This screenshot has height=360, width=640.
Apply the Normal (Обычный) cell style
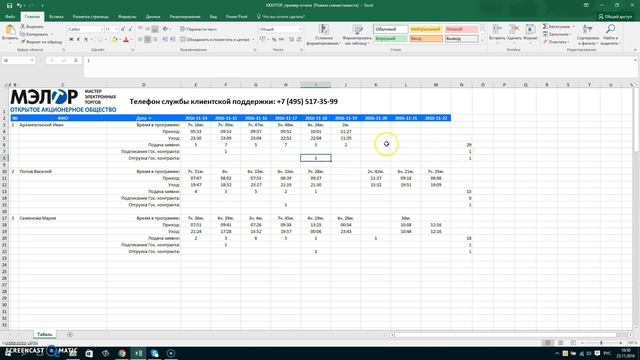390,29
